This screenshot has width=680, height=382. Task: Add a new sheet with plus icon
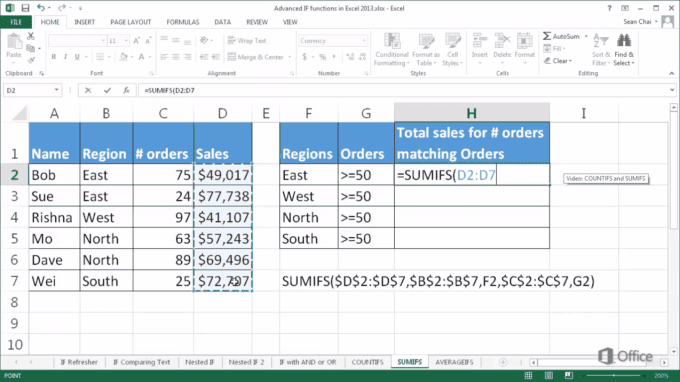(x=503, y=362)
